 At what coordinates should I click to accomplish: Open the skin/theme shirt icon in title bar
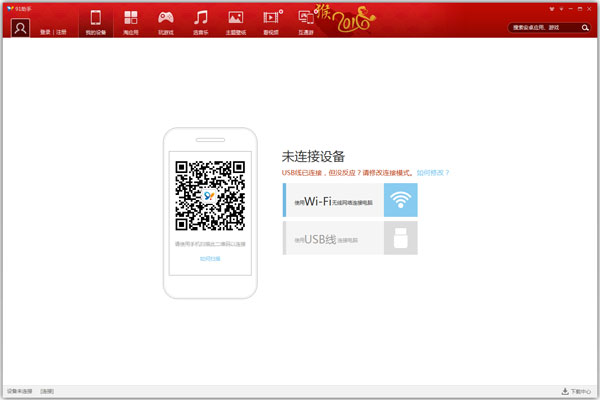click(x=552, y=9)
